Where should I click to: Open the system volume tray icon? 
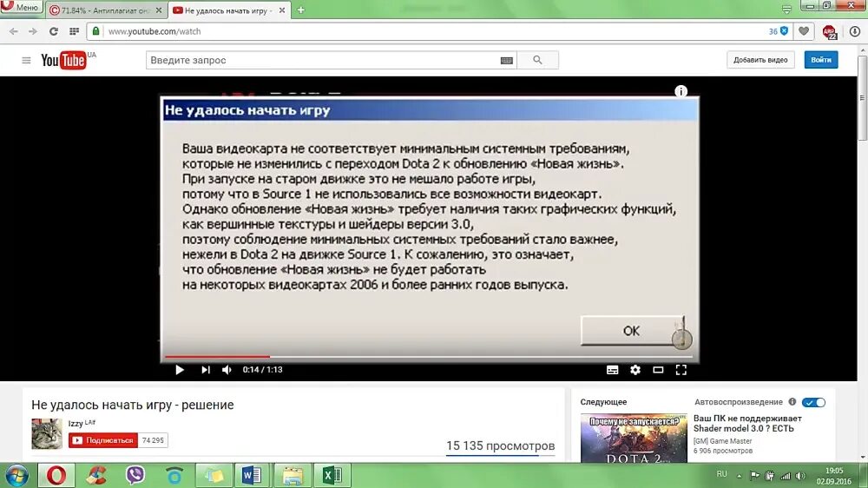pyautogui.click(x=800, y=476)
